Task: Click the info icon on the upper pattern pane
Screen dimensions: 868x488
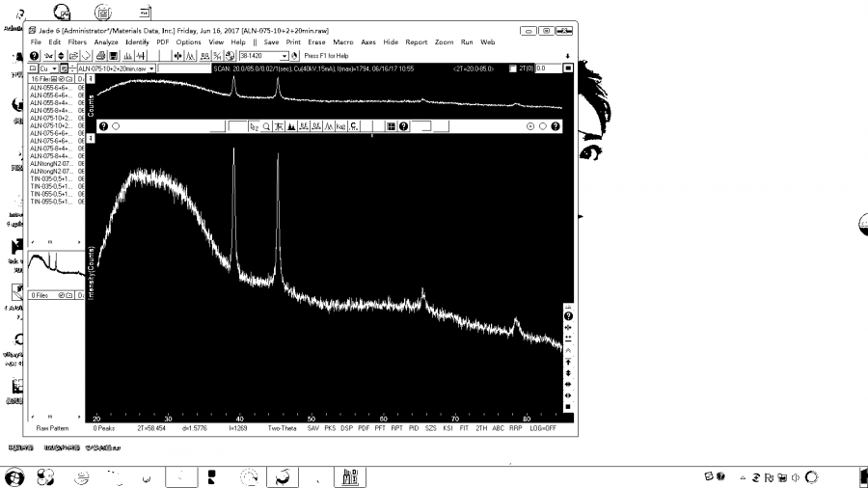Action: (x=91, y=79)
